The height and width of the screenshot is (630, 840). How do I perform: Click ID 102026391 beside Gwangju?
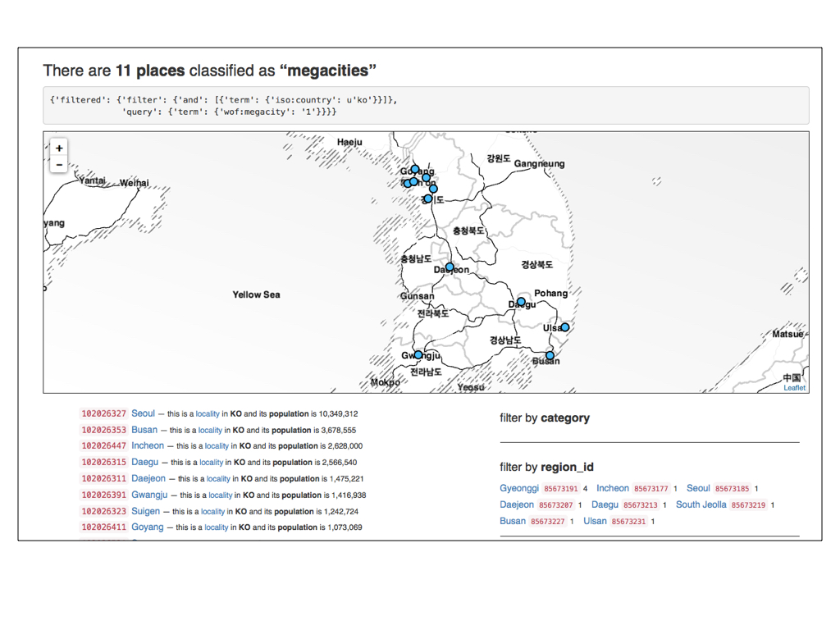point(103,495)
